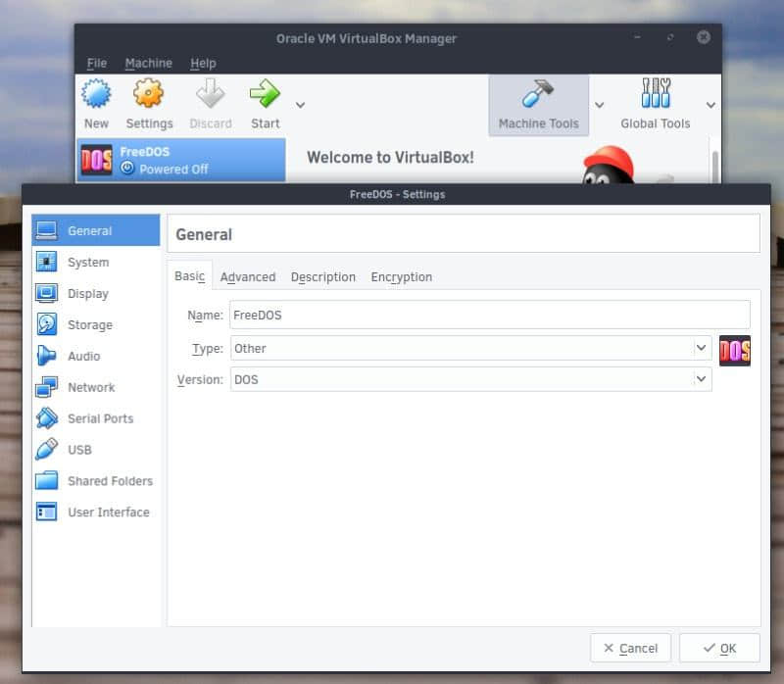
Task: Start the VM with the green arrow
Action: click(265, 104)
